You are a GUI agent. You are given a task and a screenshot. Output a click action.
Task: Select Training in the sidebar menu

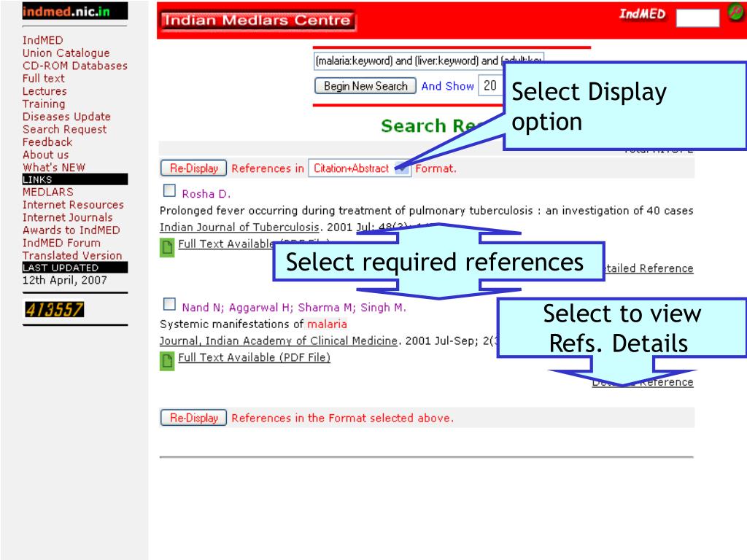(44, 104)
